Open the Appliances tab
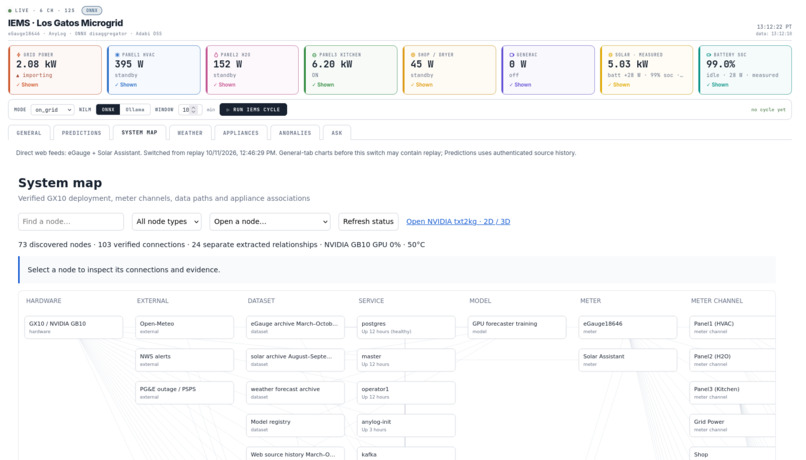Viewport: 806px width, 460px height. (x=241, y=133)
